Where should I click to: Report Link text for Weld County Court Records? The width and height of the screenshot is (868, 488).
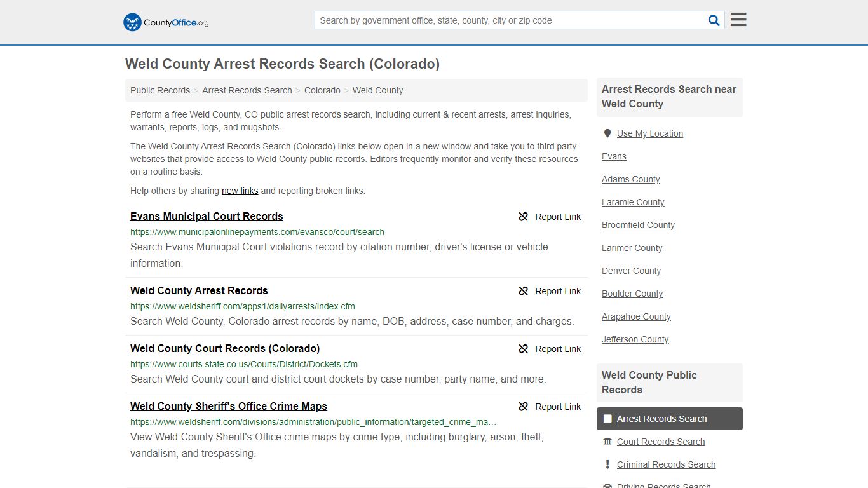pyautogui.click(x=558, y=349)
